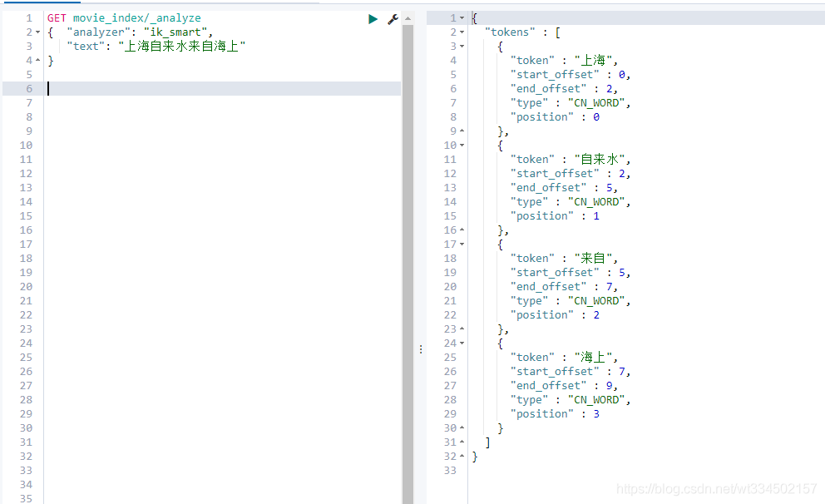Screen dimensions: 825x504
Task: Collapse response root fold arrow at line 1
Action: click(462, 18)
